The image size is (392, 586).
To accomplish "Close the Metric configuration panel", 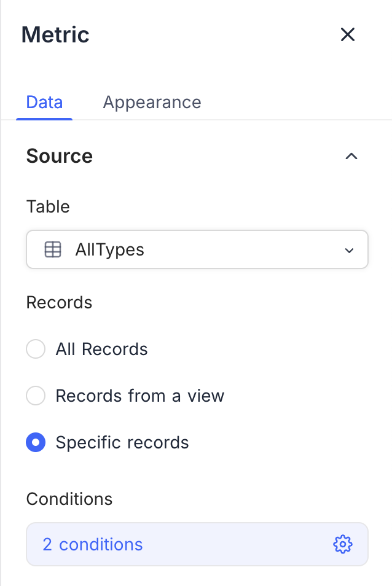I will pos(348,35).
